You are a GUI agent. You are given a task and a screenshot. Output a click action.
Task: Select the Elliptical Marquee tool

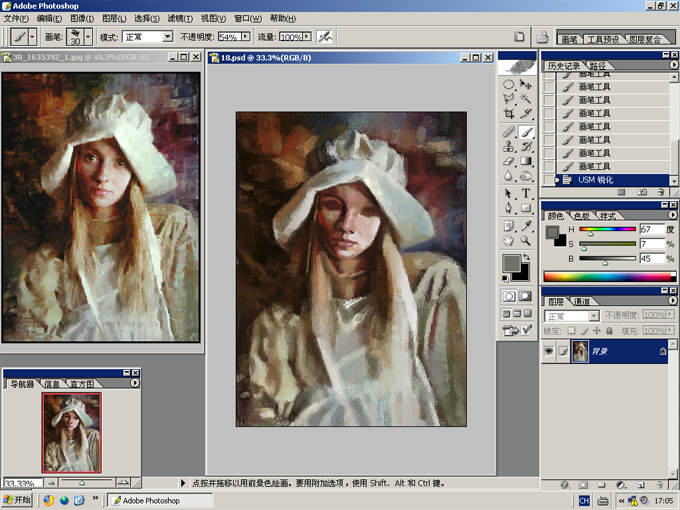(509, 85)
